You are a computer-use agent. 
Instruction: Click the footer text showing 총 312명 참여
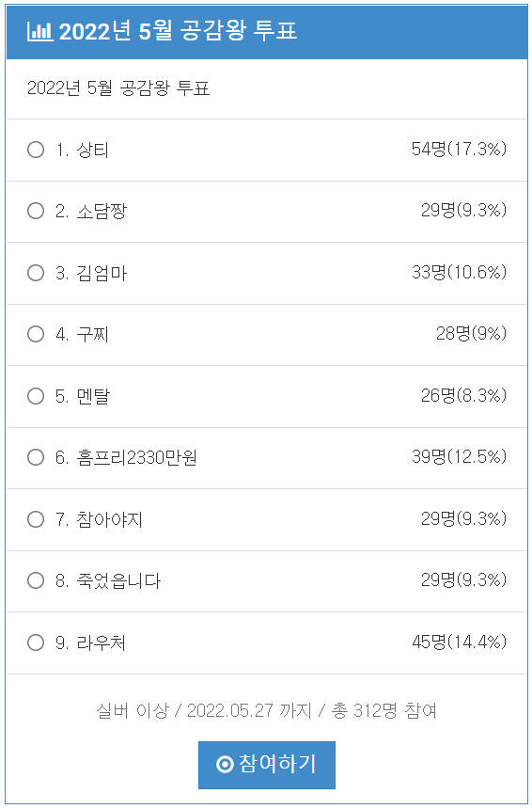384,711
